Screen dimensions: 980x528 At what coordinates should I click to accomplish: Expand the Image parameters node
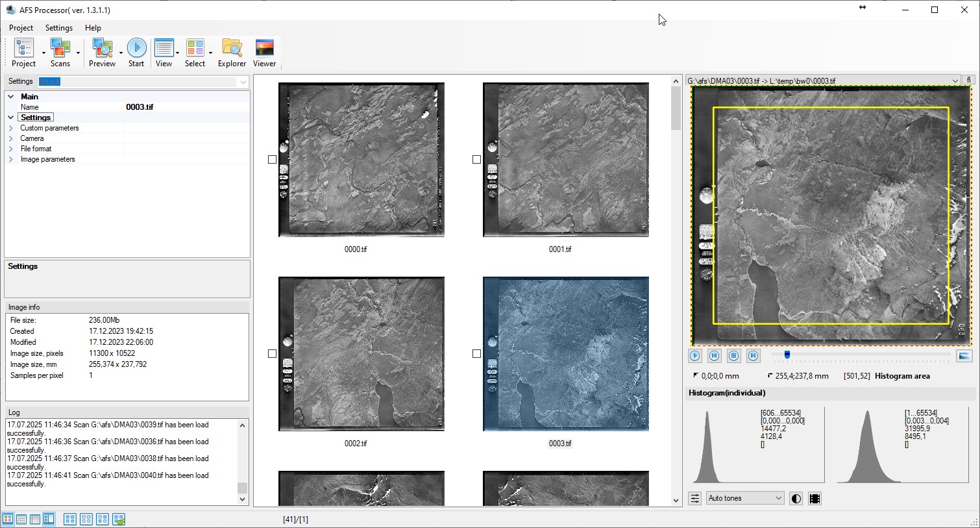[11, 159]
